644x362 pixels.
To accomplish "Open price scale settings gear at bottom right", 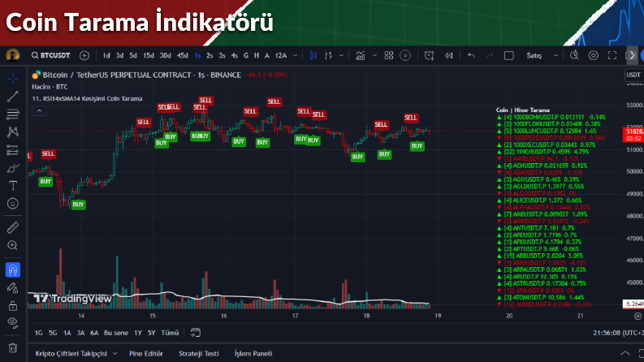I will click(638, 316).
